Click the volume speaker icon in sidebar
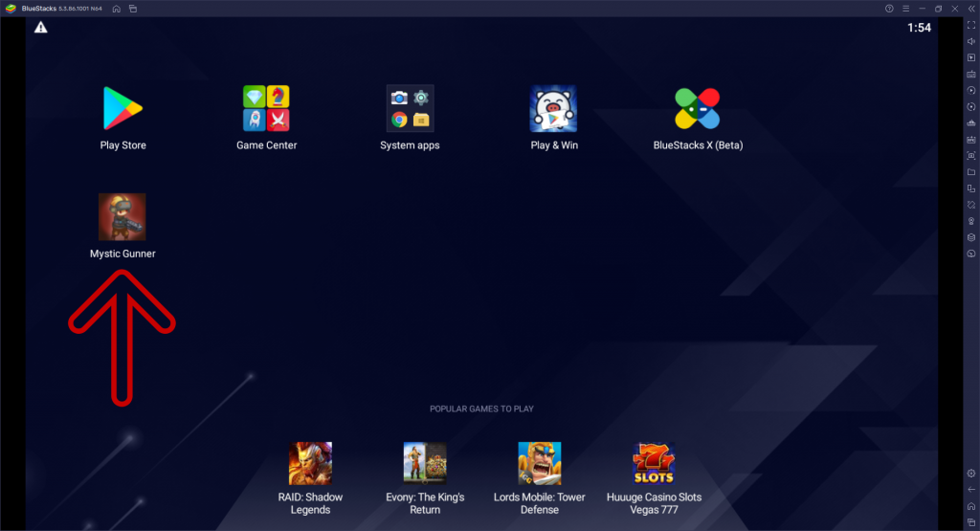980x531 pixels. point(971,41)
